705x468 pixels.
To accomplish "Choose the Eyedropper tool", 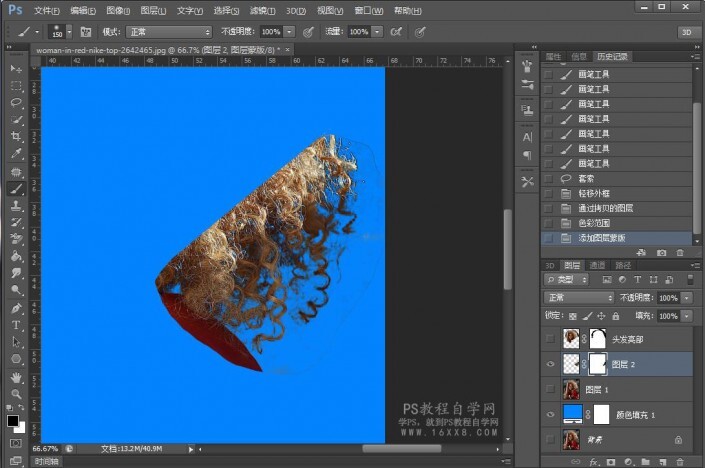I will tap(16, 153).
